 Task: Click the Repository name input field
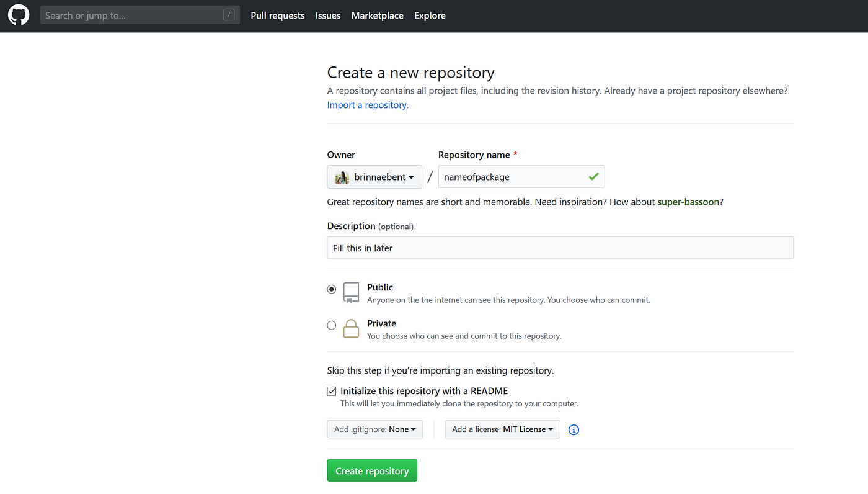click(521, 177)
